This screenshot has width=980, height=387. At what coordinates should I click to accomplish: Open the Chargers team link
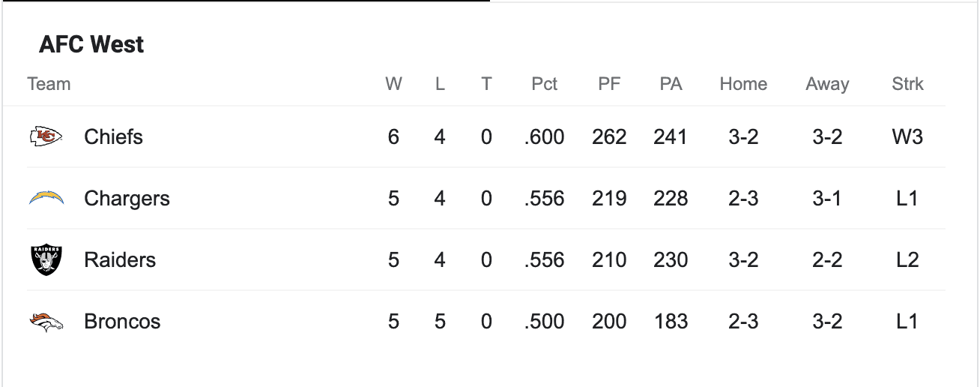[127, 198]
